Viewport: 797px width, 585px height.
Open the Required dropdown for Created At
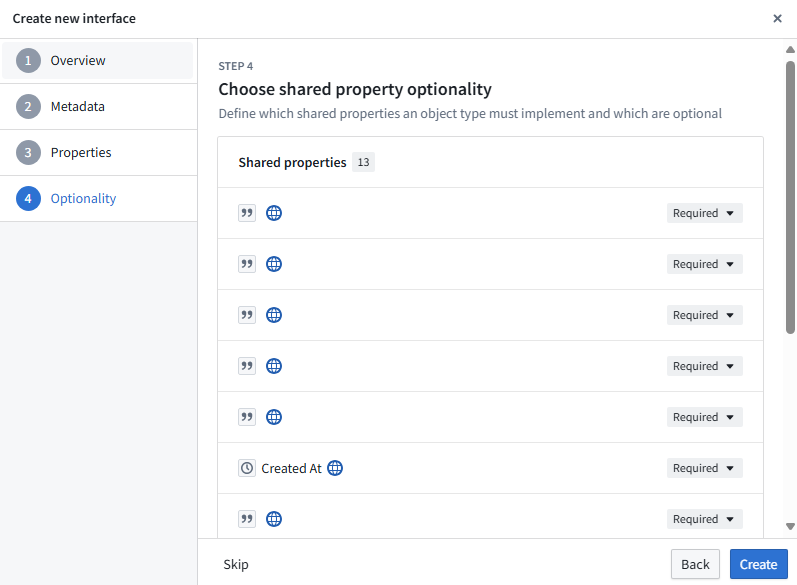click(704, 468)
